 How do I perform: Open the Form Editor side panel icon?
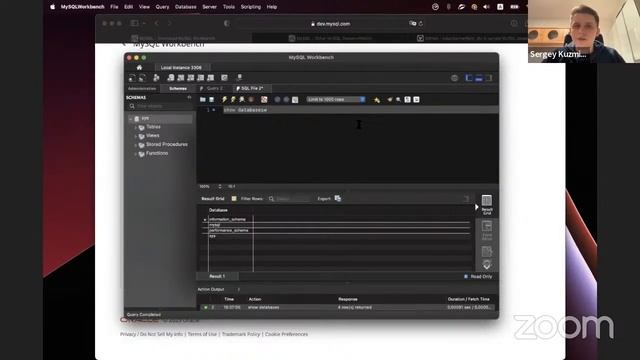[487, 230]
